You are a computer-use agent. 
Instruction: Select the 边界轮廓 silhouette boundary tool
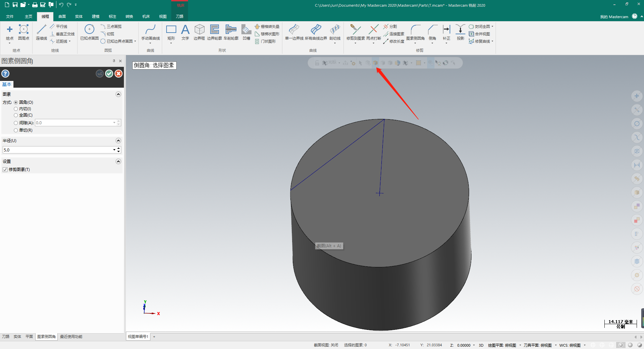click(x=214, y=33)
